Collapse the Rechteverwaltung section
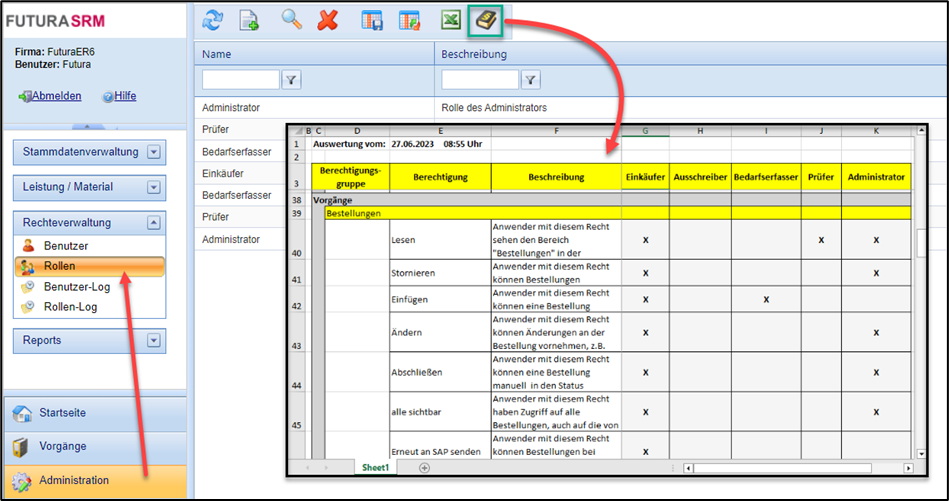Viewport: 949px width, 501px height. coord(154,223)
